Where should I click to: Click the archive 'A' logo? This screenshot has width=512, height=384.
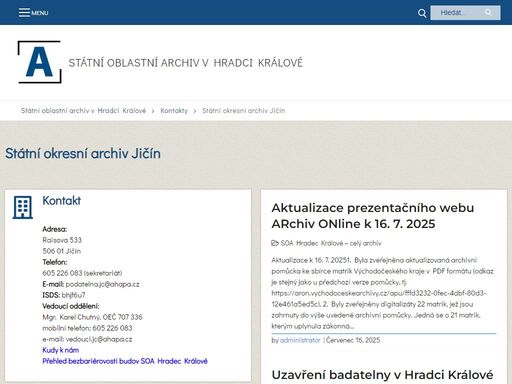tap(39, 62)
